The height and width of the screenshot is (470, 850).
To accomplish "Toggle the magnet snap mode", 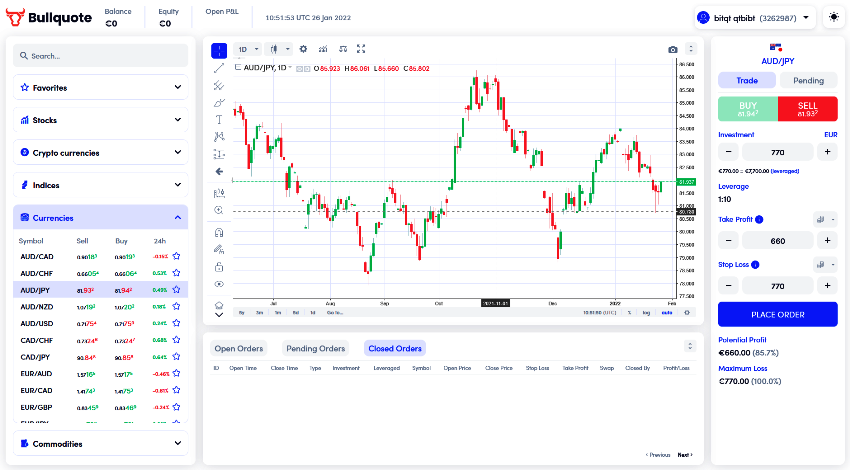I will [x=219, y=233].
